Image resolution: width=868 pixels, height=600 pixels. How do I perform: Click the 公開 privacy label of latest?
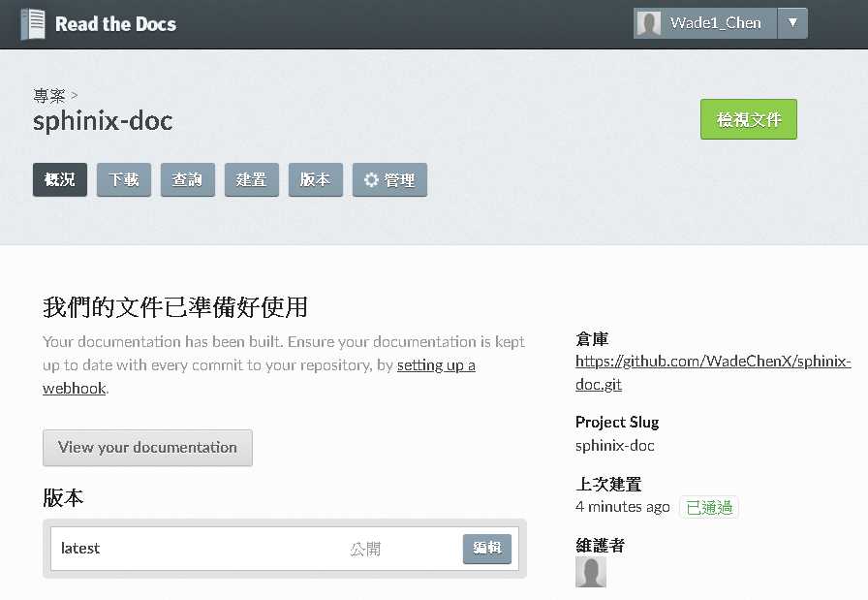(365, 549)
